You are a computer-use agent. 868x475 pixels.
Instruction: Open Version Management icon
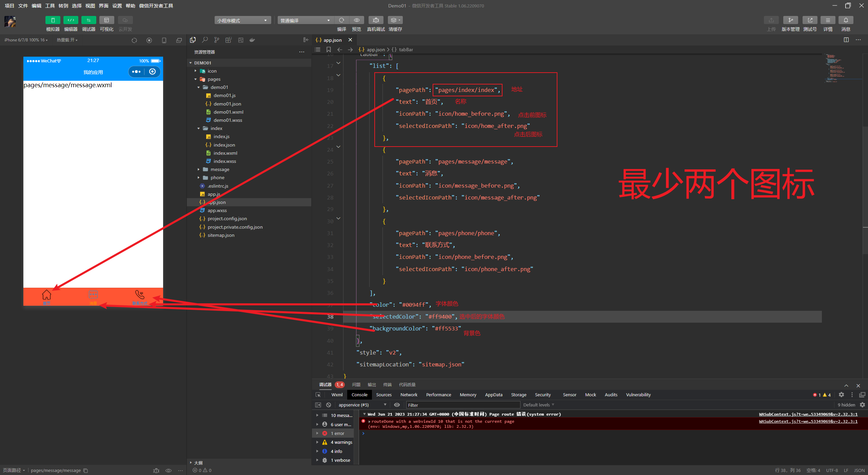click(790, 20)
